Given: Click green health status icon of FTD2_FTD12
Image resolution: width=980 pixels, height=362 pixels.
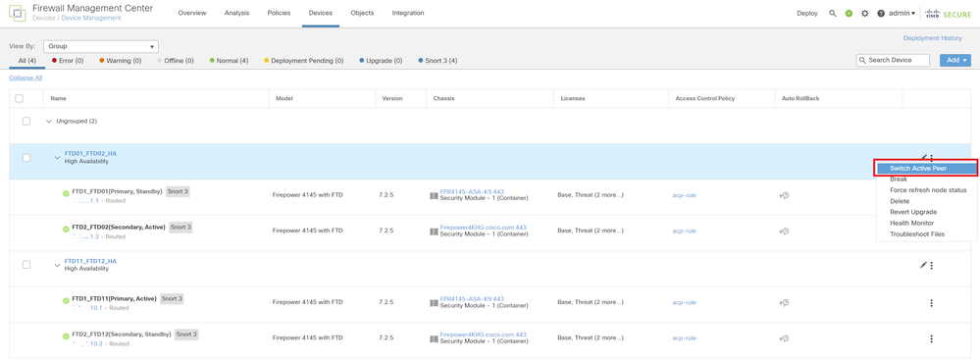Looking at the screenshot, I should pyautogui.click(x=66, y=336).
